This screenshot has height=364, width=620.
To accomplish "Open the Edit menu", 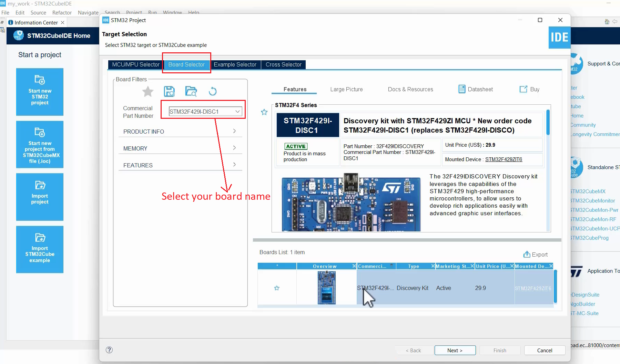I will (20, 12).
